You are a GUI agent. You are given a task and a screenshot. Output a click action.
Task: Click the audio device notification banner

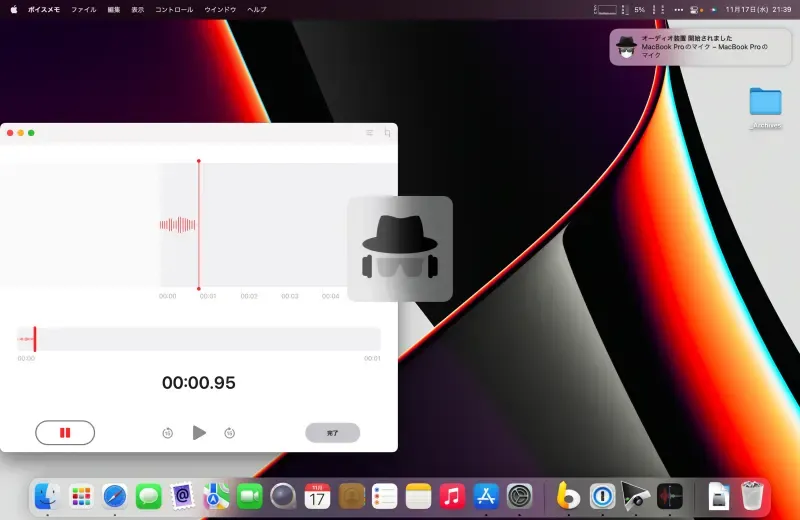(699, 46)
